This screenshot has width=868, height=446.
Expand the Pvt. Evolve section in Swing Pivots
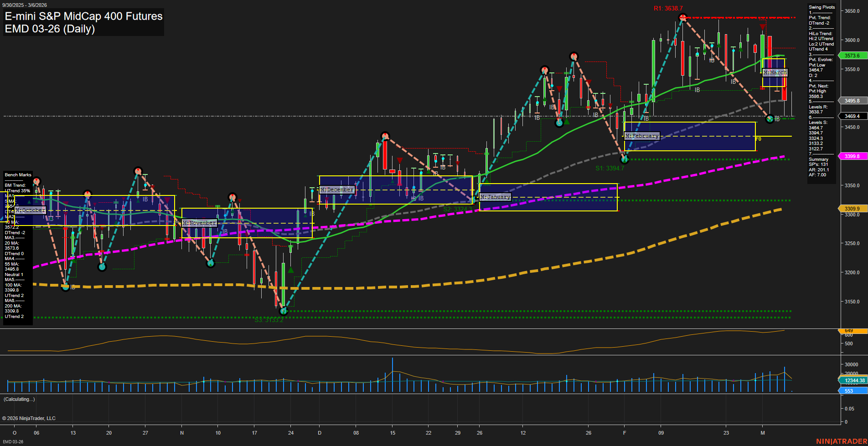tap(821, 59)
